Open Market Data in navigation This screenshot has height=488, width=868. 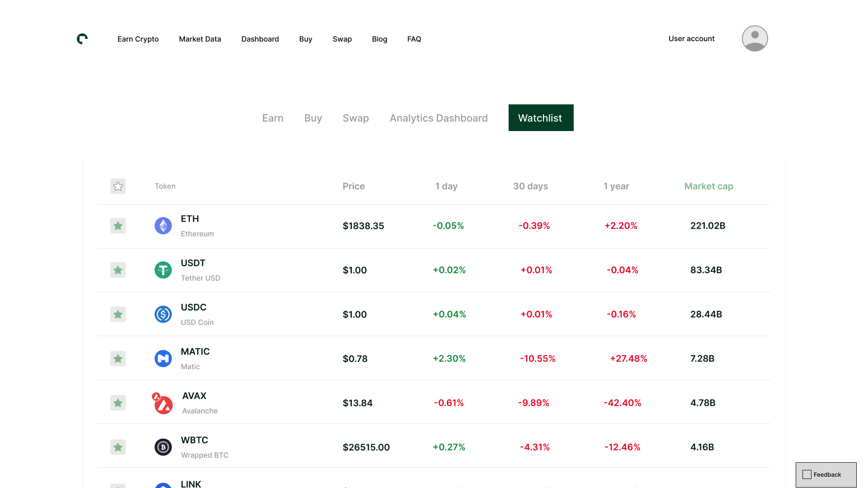tap(200, 39)
